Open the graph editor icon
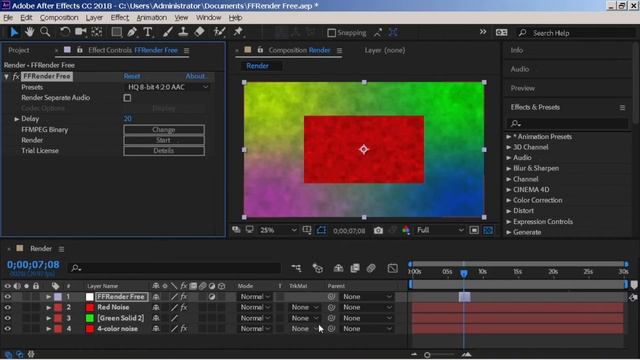Image resolution: width=640 pixels, height=360 pixels. pyautogui.click(x=393, y=268)
